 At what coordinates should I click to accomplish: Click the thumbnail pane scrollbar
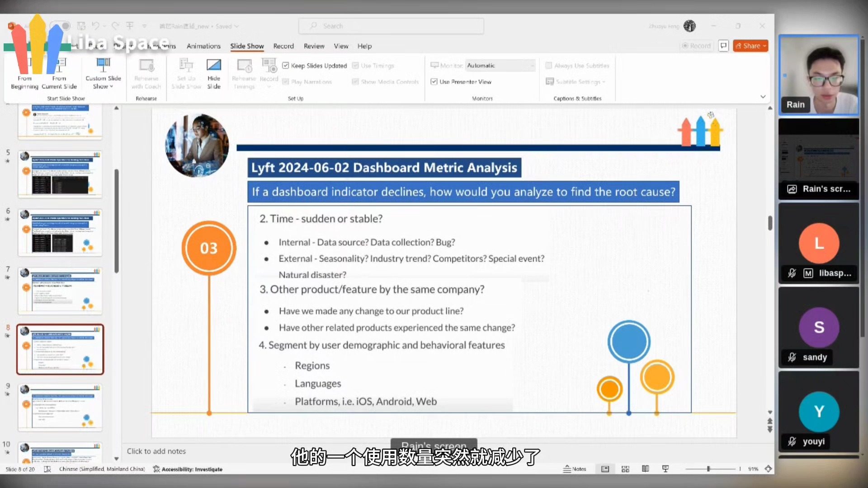click(x=116, y=221)
